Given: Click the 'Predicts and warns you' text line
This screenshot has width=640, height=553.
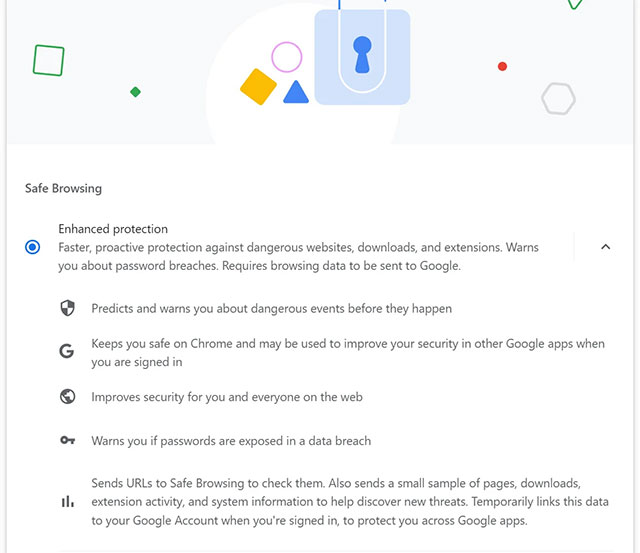Looking at the screenshot, I should tap(271, 309).
